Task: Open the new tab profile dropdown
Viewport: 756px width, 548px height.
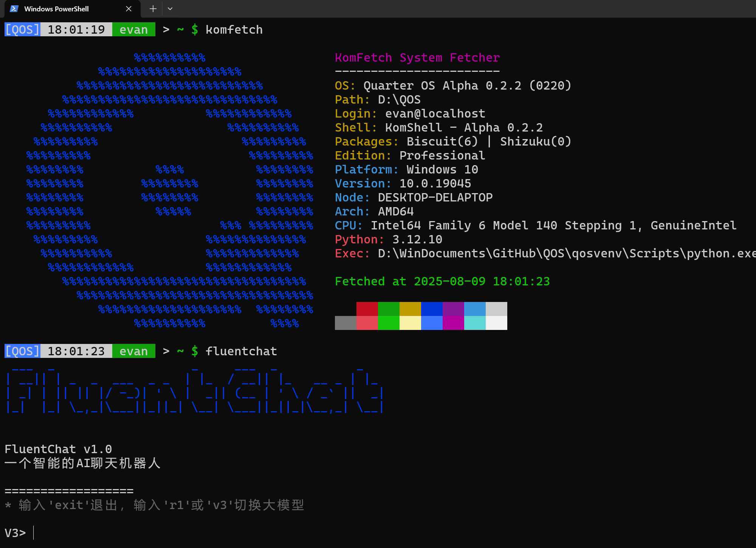Action: coord(170,9)
